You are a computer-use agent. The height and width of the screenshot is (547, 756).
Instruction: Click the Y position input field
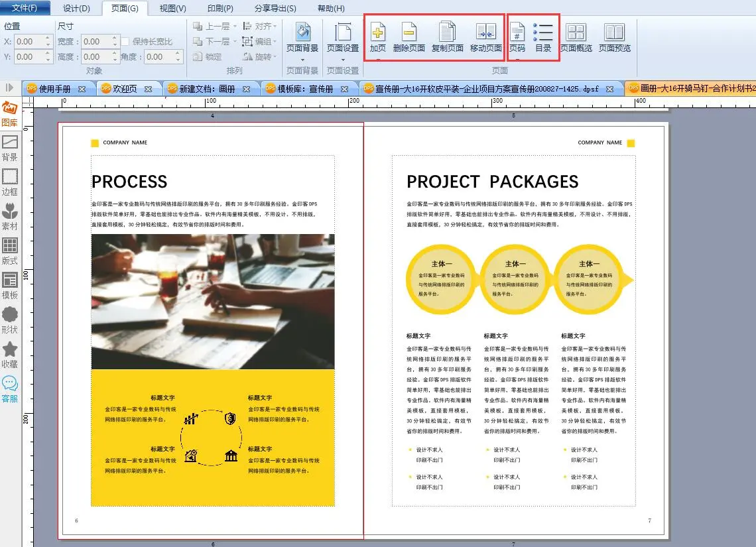[x=29, y=57]
